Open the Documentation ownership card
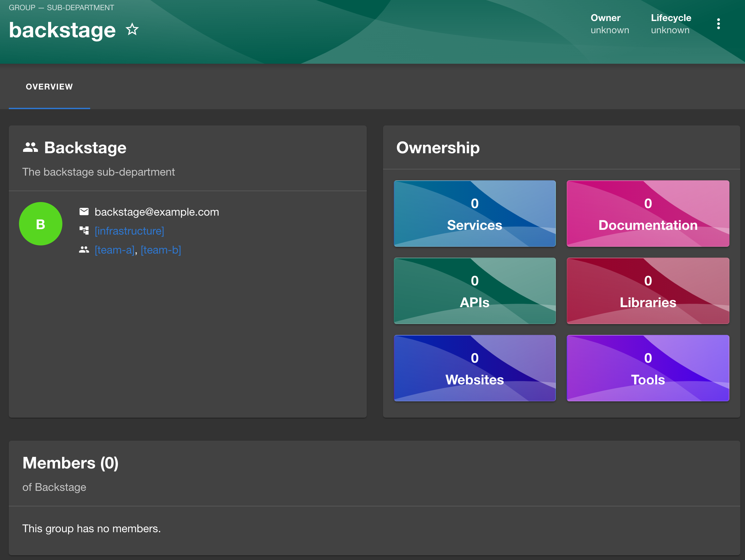The height and width of the screenshot is (560, 745). [648, 214]
